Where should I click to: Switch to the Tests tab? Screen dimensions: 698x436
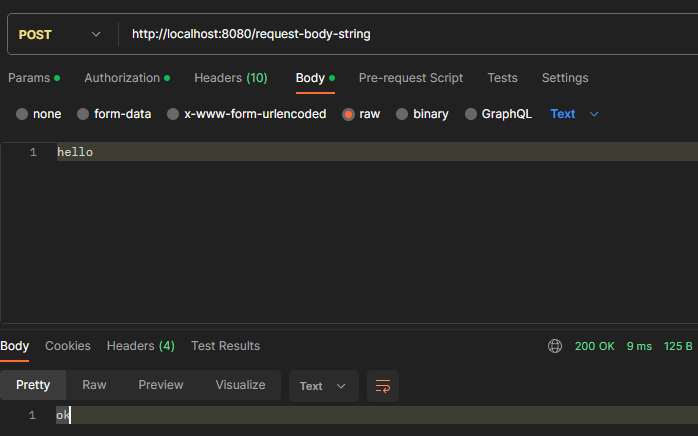click(x=503, y=78)
